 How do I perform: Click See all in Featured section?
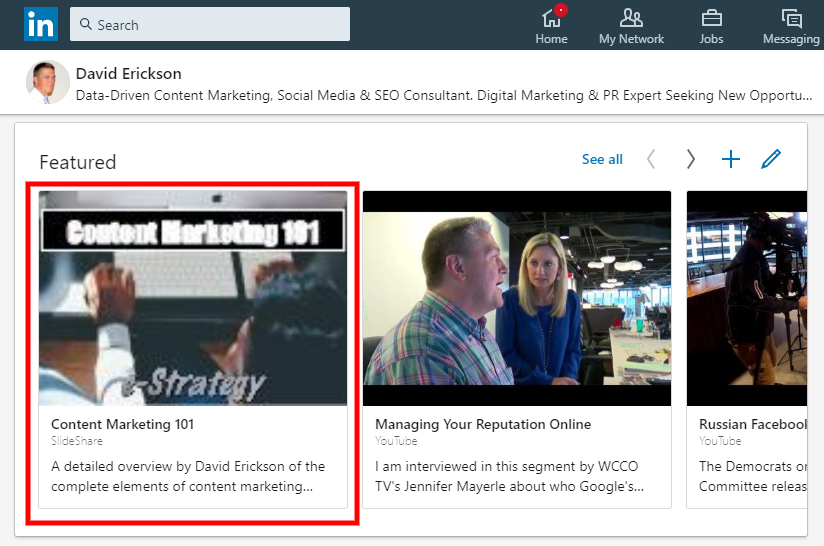pyautogui.click(x=602, y=159)
